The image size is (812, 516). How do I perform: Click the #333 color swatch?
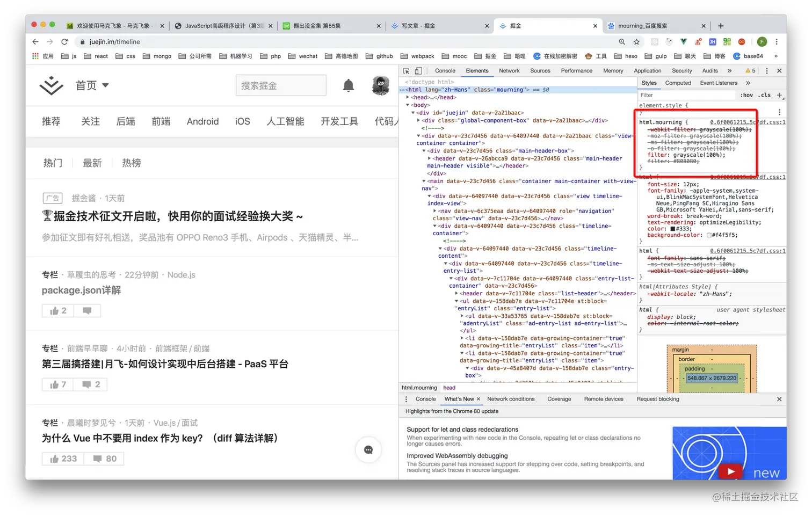pyautogui.click(x=673, y=229)
